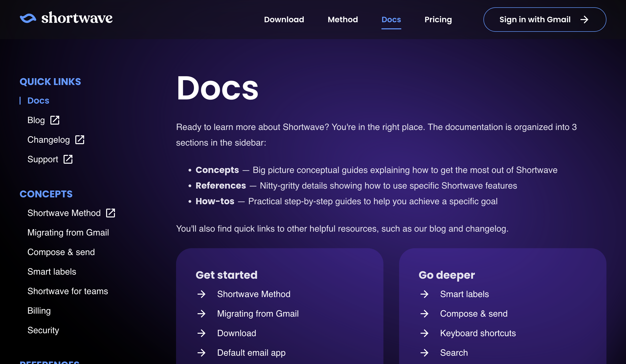The height and width of the screenshot is (364, 626).
Task: Open Smart labels in Go deeper card
Action: (x=464, y=294)
